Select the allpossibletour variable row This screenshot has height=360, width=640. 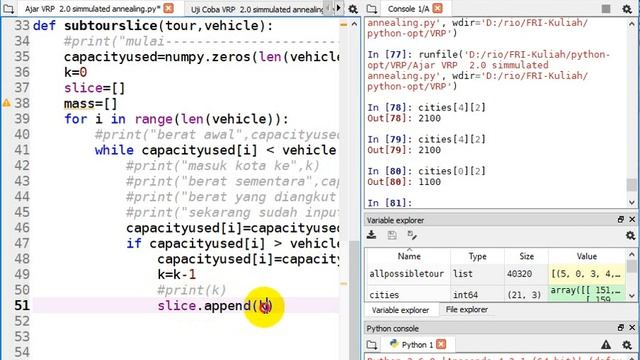(496, 274)
